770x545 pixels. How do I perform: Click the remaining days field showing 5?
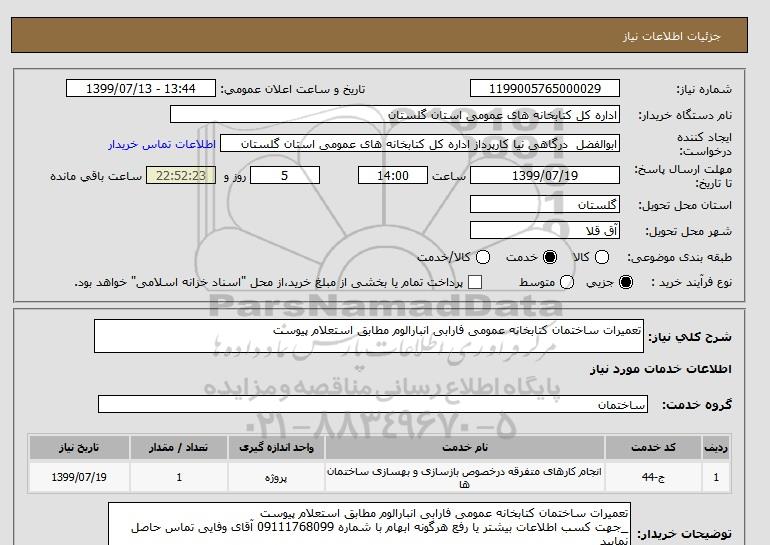[x=285, y=175]
